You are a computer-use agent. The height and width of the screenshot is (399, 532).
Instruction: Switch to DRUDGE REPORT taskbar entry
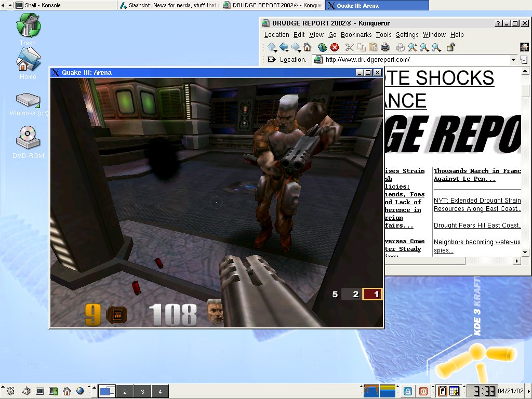[273, 5]
